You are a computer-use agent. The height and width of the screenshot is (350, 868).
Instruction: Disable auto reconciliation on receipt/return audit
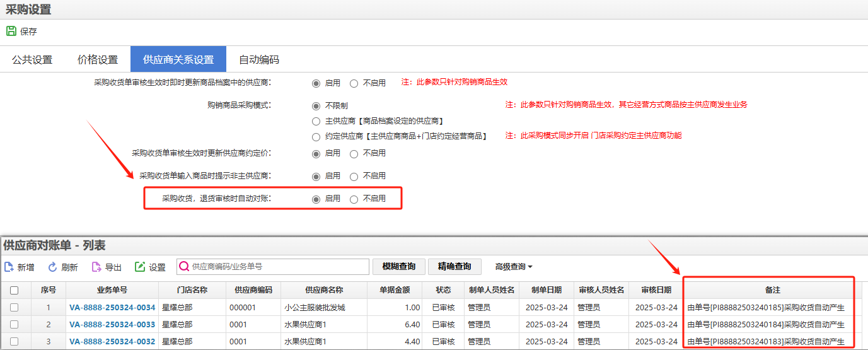coord(354,199)
